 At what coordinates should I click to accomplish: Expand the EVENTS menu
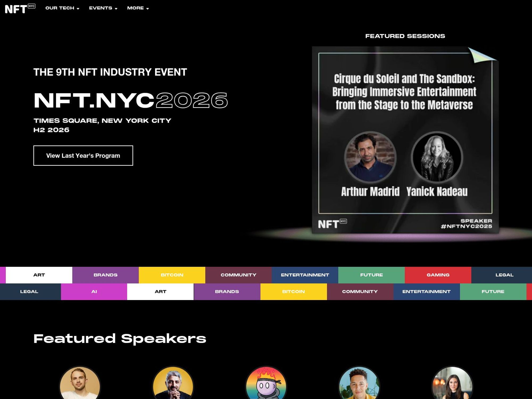coord(103,8)
